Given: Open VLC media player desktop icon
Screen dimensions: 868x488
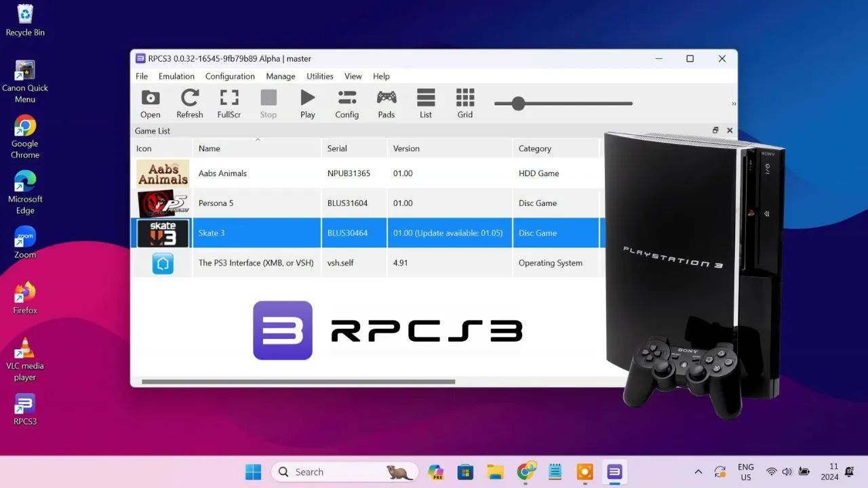Looking at the screenshot, I should pos(25,360).
